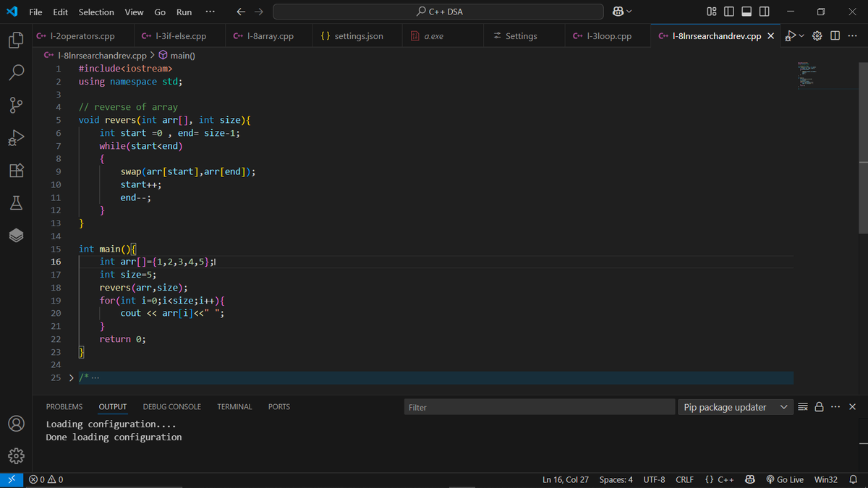868x488 pixels.
Task: Click the Copilot status icon in status bar
Action: 751,480
